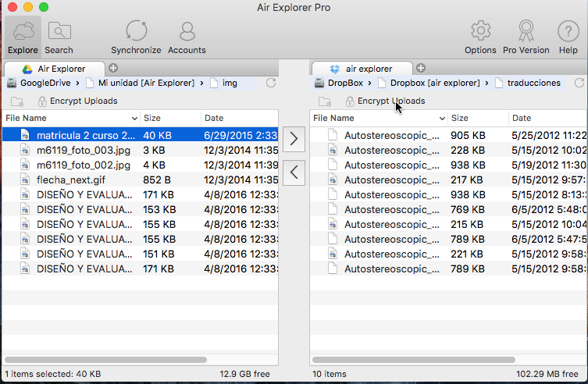Copy selection to left pane with arrow
Viewport: 588px width, 384px height.
[294, 172]
